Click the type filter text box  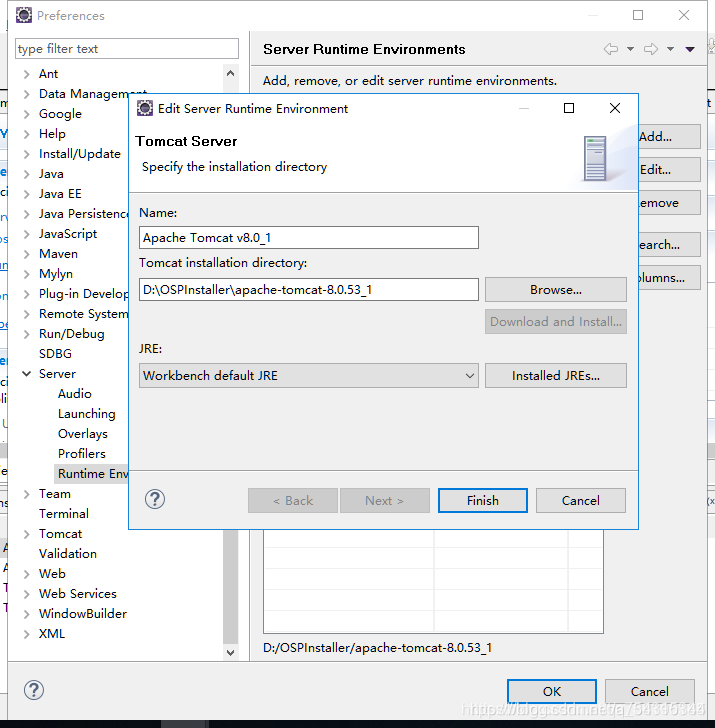click(127, 49)
